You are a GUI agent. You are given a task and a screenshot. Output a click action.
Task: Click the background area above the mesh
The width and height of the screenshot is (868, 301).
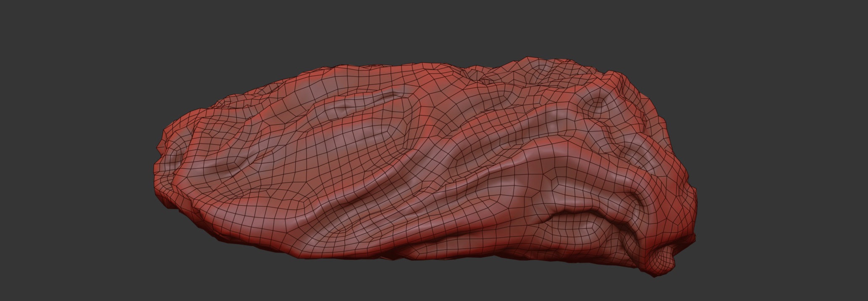[420, 29]
